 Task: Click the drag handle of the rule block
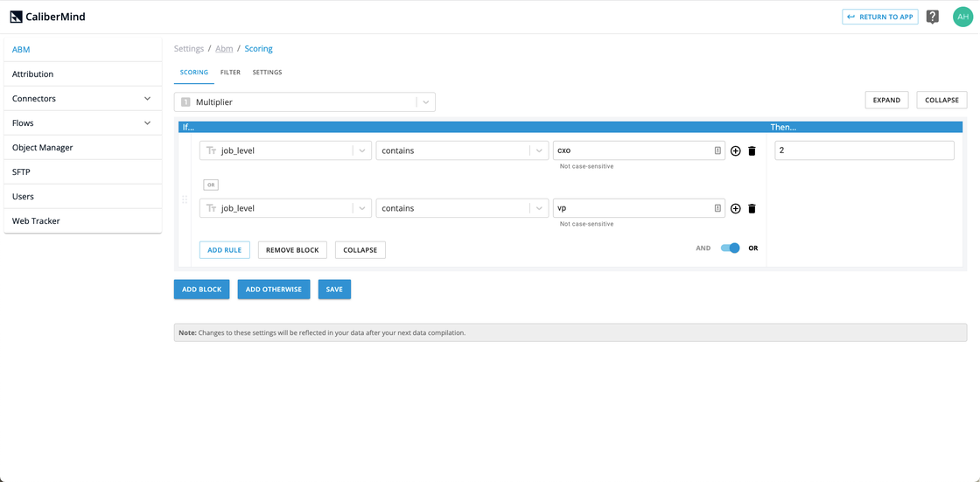click(x=185, y=199)
